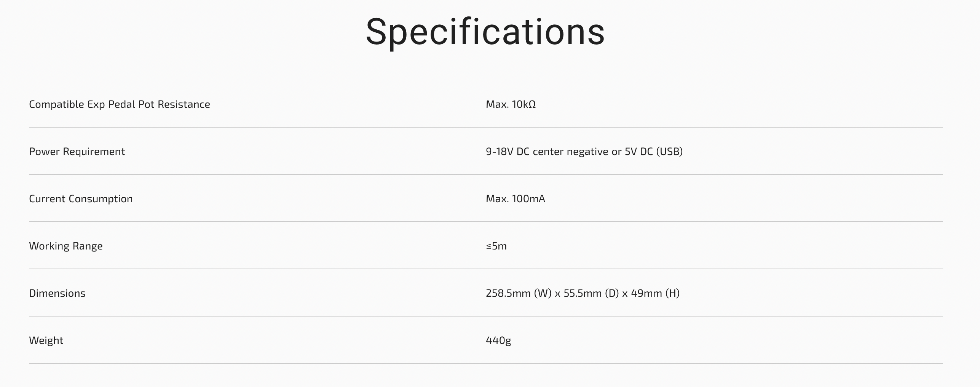
Task: Select the Working Range label
Action: [x=66, y=246]
